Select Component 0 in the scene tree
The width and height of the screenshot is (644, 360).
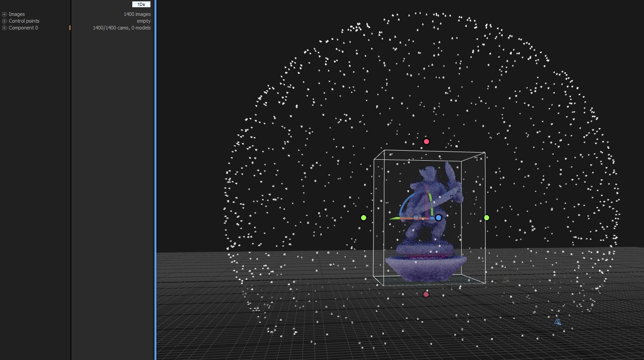click(x=23, y=28)
